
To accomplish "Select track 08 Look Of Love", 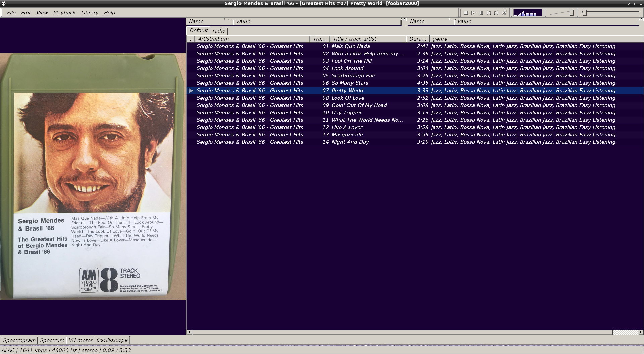I will pyautogui.click(x=415, y=98).
